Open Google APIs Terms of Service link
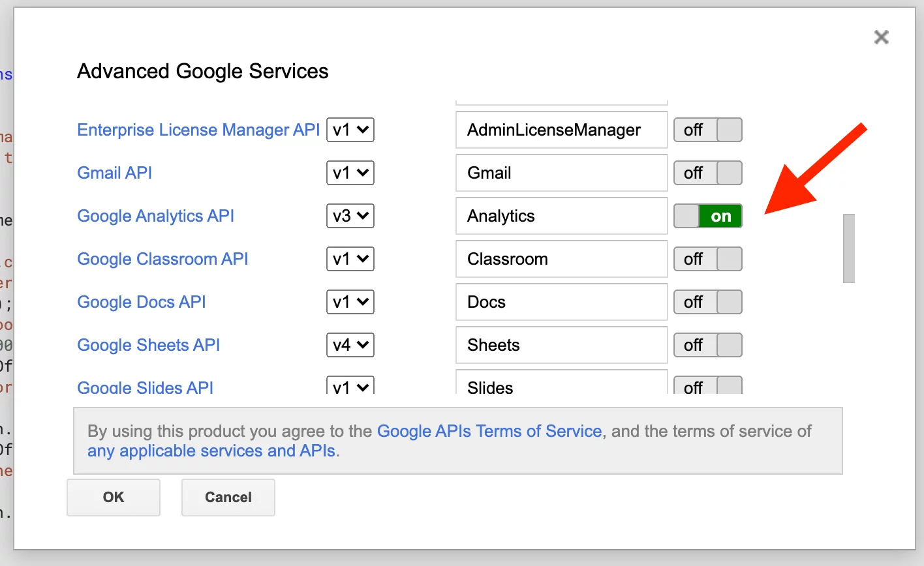Viewport: 924px width, 566px height. pos(489,431)
